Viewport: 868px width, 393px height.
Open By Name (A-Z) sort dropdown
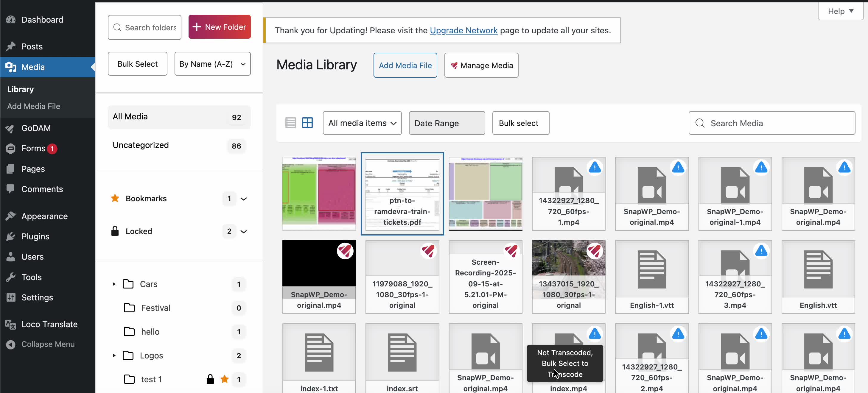coord(212,64)
